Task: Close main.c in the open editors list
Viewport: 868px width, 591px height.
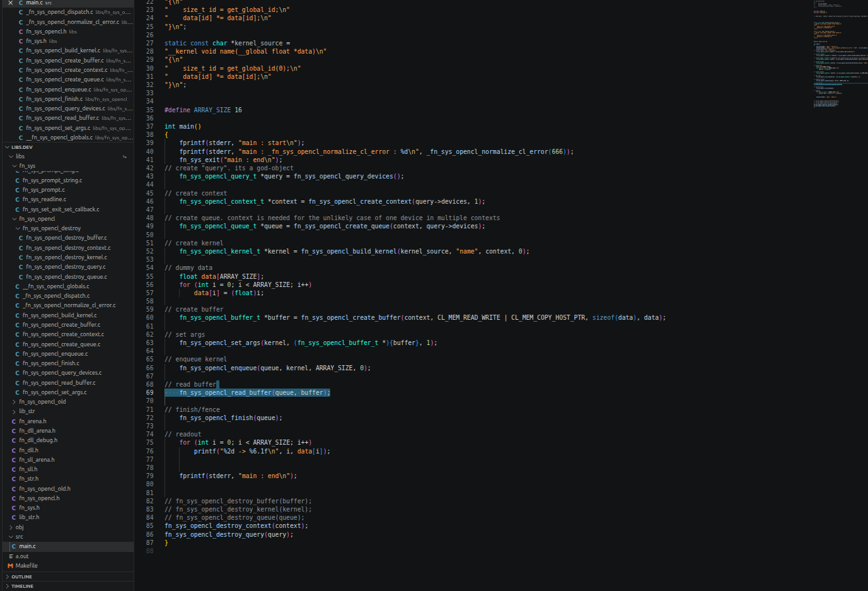Action: [x=10, y=3]
